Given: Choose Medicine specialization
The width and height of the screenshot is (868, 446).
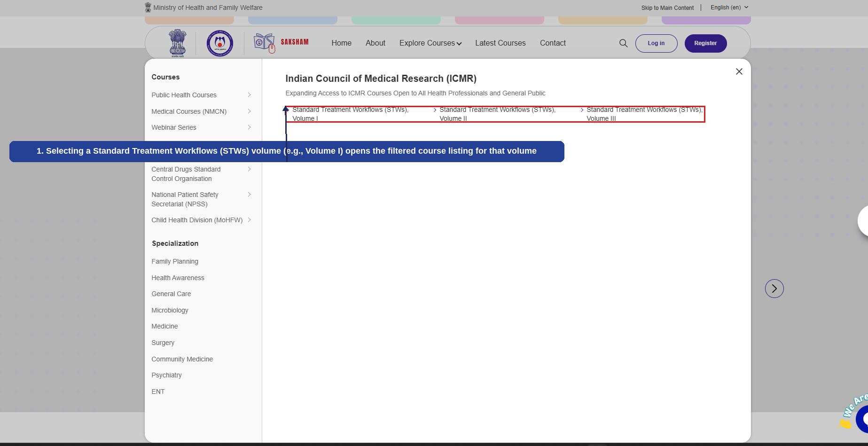Looking at the screenshot, I should (x=164, y=326).
